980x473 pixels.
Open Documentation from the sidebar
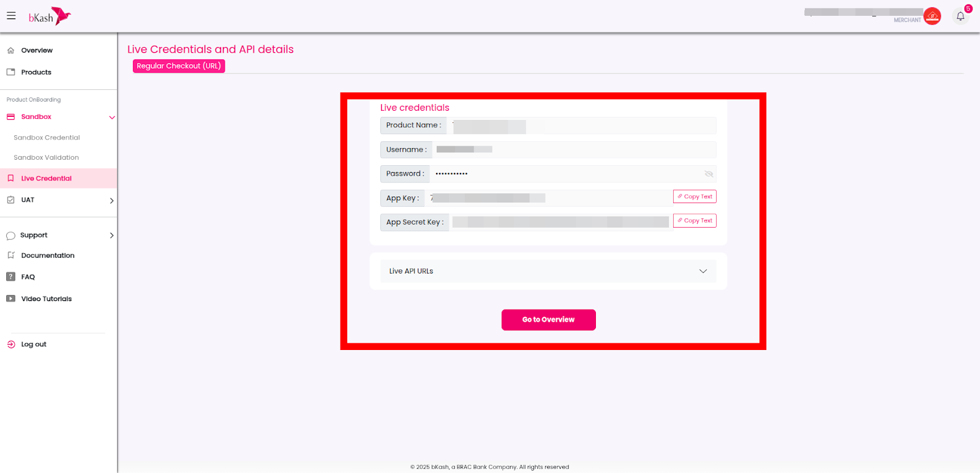pyautogui.click(x=48, y=256)
